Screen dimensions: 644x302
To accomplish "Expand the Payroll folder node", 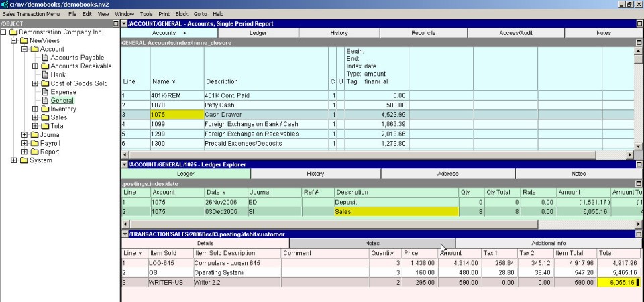I will (x=25, y=143).
